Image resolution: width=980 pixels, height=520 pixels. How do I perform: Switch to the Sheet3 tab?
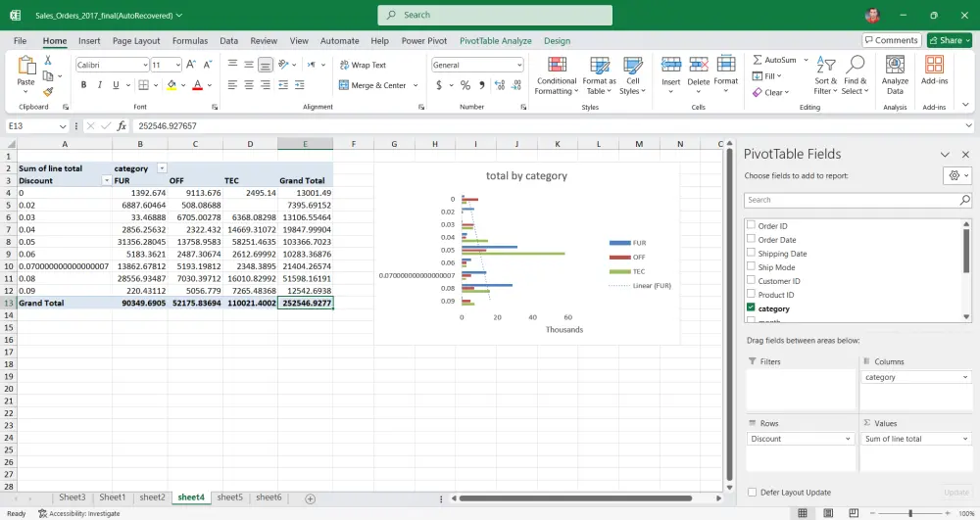point(72,496)
